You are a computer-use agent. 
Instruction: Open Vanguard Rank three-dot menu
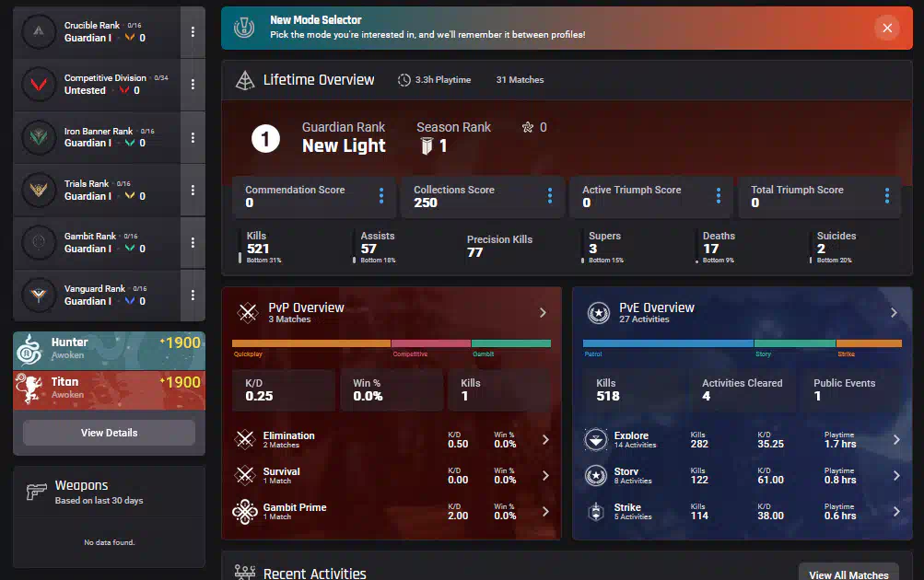click(x=193, y=295)
